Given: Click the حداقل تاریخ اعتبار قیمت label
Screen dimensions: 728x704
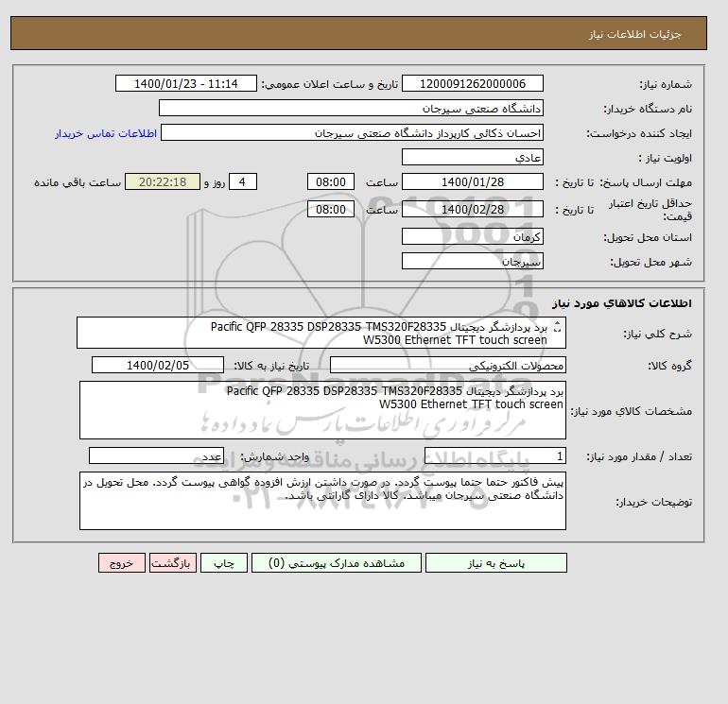Looking at the screenshot, I should (x=650, y=210).
